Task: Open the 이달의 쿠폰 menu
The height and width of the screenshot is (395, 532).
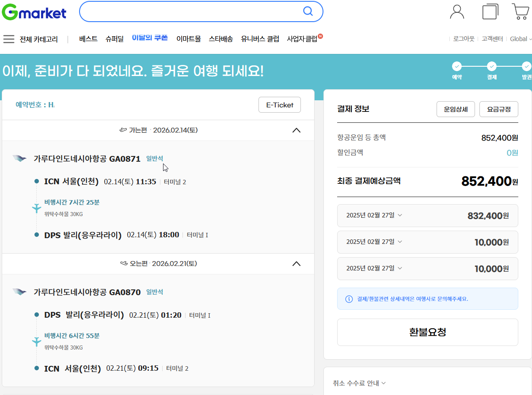Action: tap(150, 38)
